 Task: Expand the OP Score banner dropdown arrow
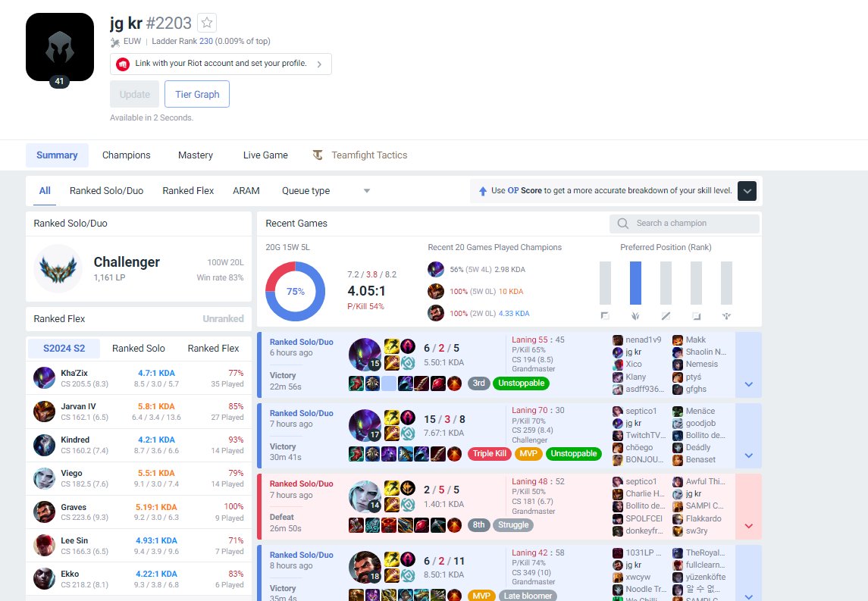(x=747, y=191)
